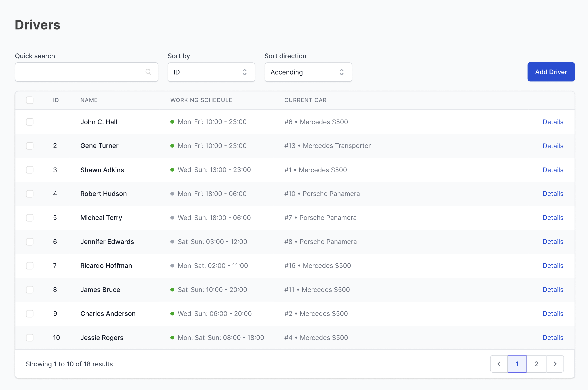
Task: Click car #16 Mercedes S500
Action: click(318, 266)
